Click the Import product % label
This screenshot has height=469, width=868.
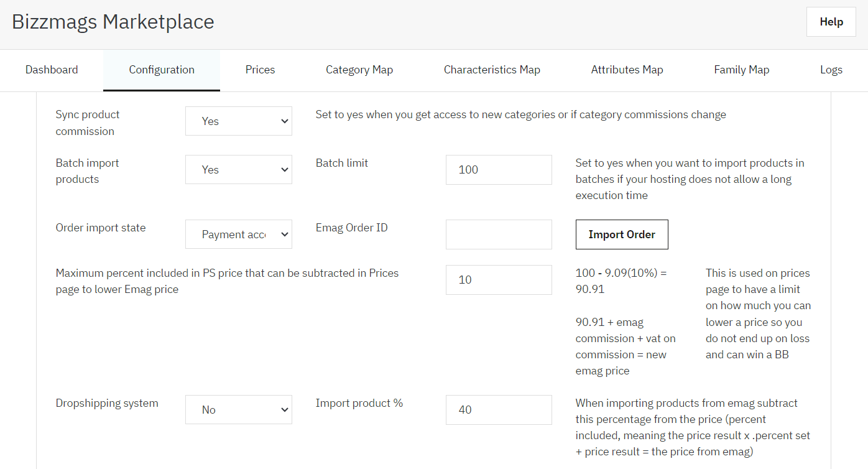pyautogui.click(x=359, y=403)
